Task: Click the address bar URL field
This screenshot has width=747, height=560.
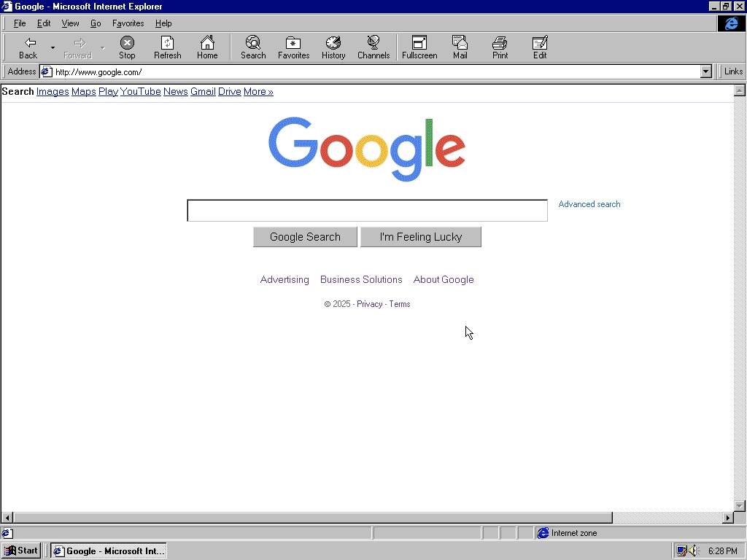Action: click(376, 72)
